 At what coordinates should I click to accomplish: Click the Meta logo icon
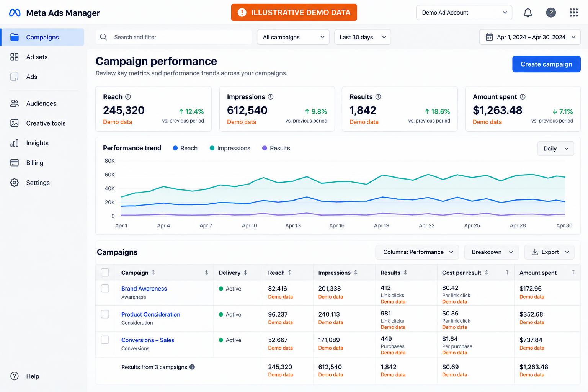point(15,13)
